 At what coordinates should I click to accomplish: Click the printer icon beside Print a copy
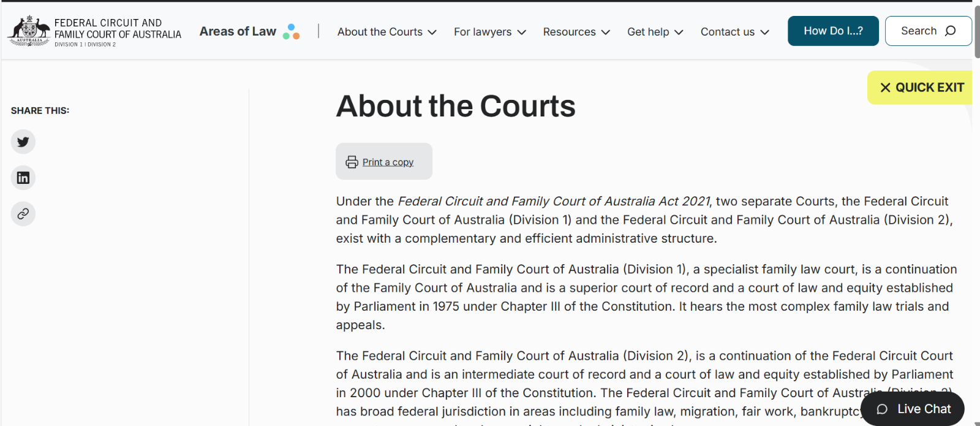click(352, 162)
